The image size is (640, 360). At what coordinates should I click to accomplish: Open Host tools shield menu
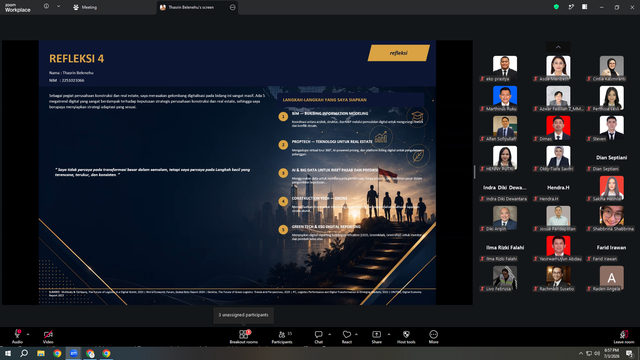click(406, 337)
